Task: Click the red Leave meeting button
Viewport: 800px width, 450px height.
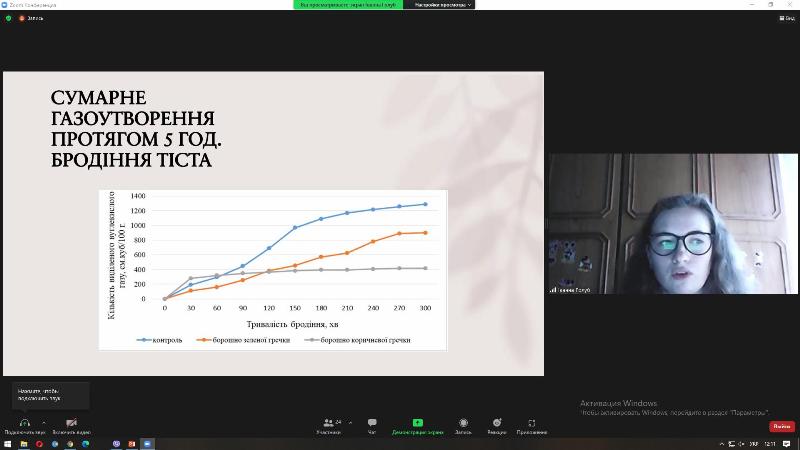Action: (782, 426)
